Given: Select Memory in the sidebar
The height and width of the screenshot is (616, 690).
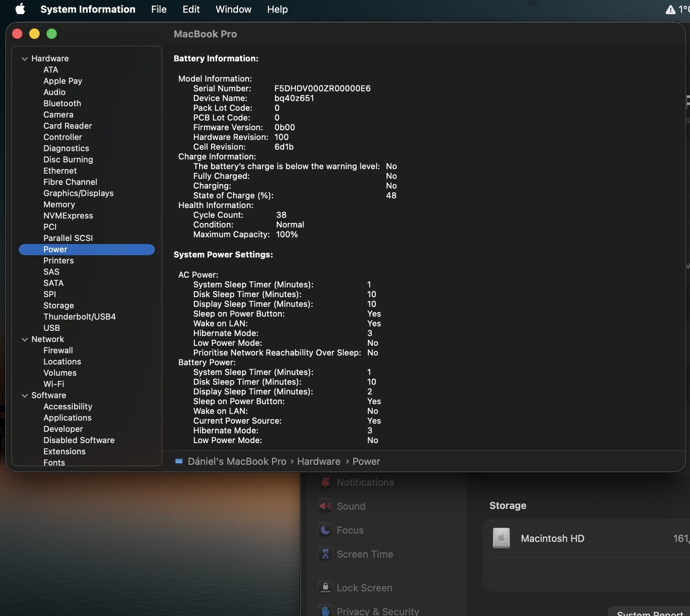Looking at the screenshot, I should pos(59,204).
